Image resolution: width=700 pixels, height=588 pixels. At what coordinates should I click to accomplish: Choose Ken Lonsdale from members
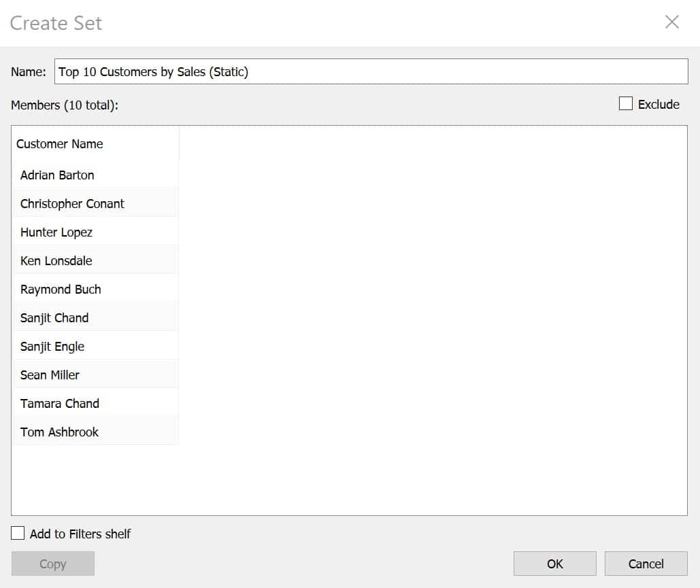click(95, 260)
